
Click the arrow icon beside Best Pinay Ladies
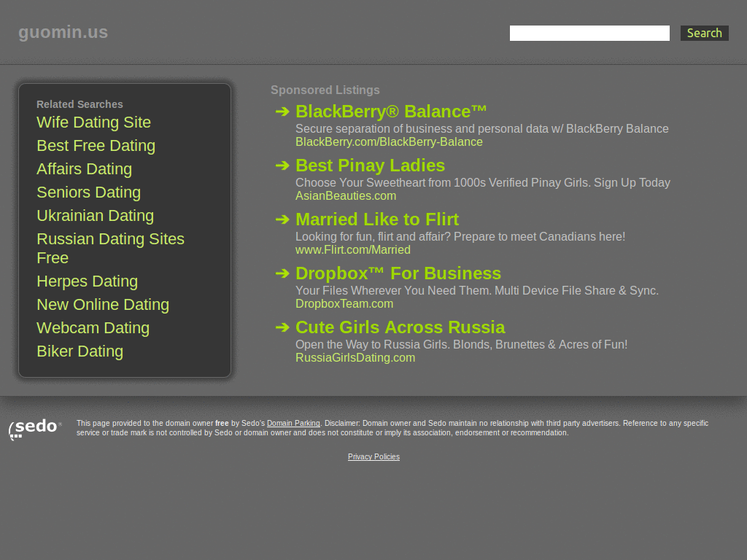(x=282, y=166)
